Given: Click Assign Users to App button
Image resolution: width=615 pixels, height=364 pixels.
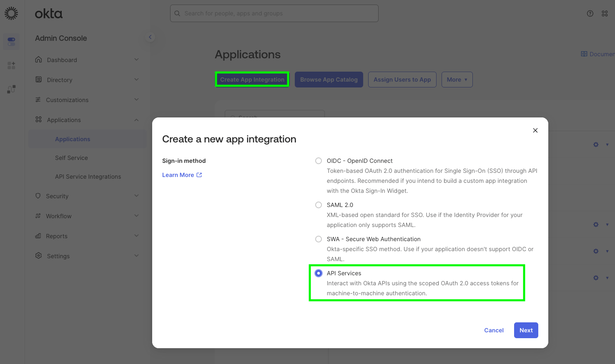Looking at the screenshot, I should tap(402, 80).
